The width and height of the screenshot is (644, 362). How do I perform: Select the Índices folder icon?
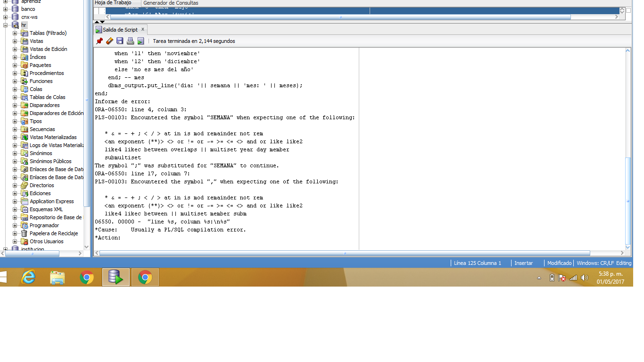(25, 57)
